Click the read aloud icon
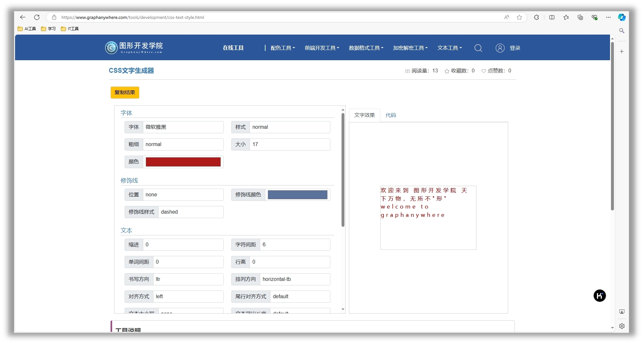Image resolution: width=644 pixels, height=344 pixels. (507, 17)
